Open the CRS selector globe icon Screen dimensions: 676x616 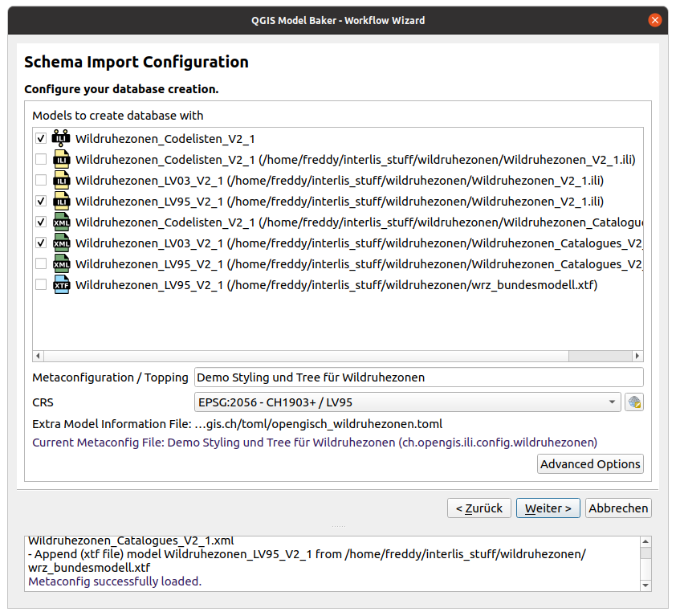point(634,402)
